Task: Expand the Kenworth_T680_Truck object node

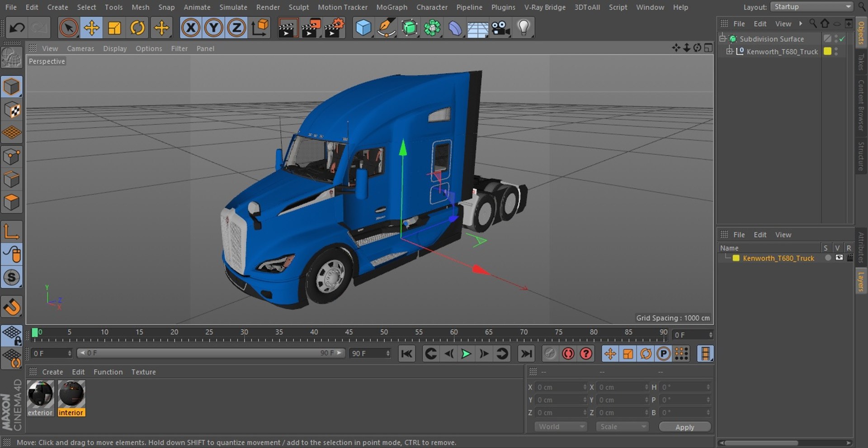Action: (x=729, y=52)
